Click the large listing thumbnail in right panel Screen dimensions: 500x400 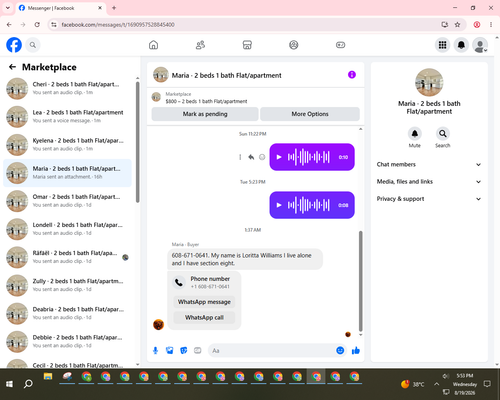tap(429, 82)
